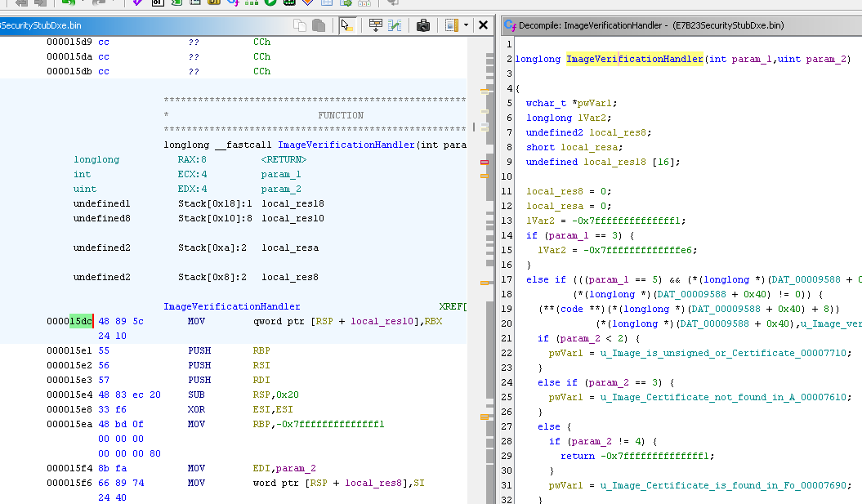
Task: Click the PUSH mnemonic for RSI
Action: point(199,365)
